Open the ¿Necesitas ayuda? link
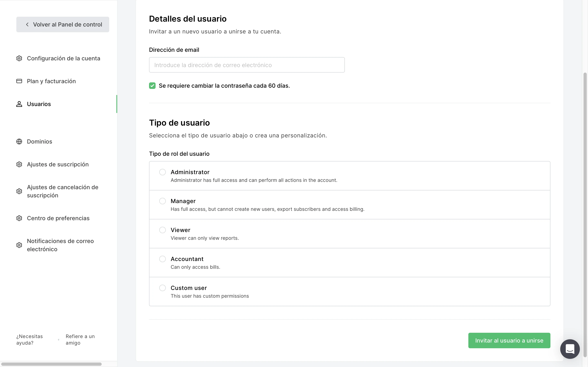This screenshot has height=367, width=588. click(29, 339)
